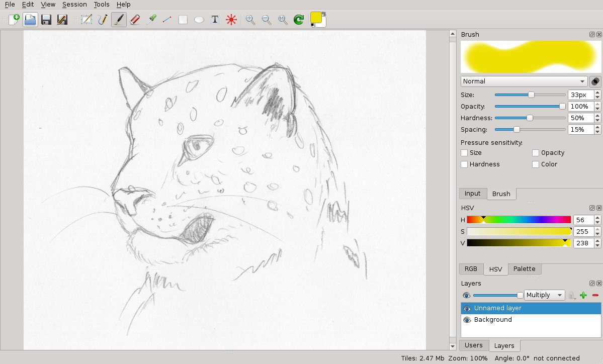
Task: Click canvas scrollbar down arrow
Action: 453,346
